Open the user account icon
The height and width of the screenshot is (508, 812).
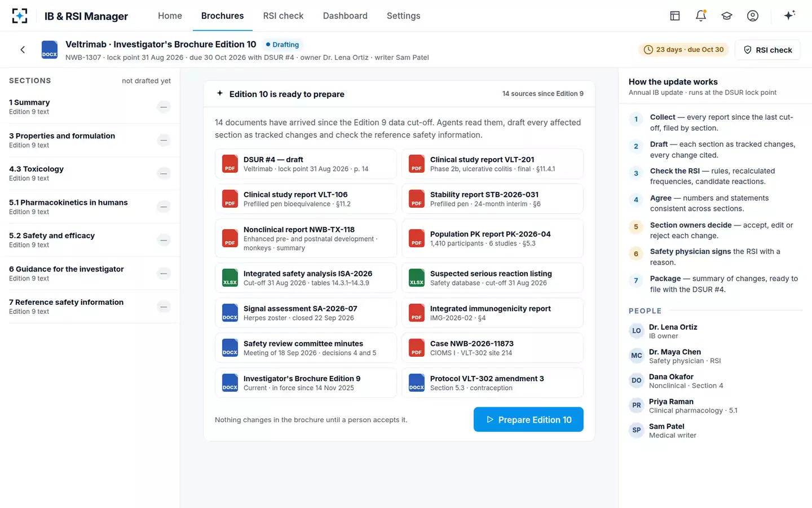tap(753, 16)
